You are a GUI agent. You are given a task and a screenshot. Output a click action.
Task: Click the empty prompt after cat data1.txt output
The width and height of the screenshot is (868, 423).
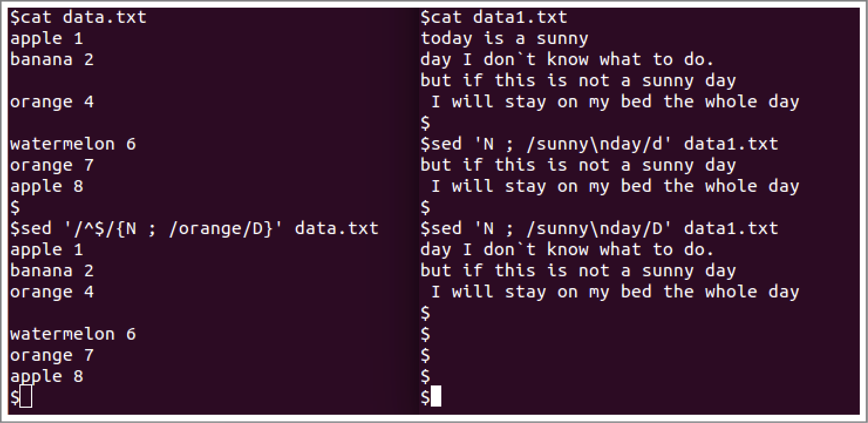coord(426,123)
